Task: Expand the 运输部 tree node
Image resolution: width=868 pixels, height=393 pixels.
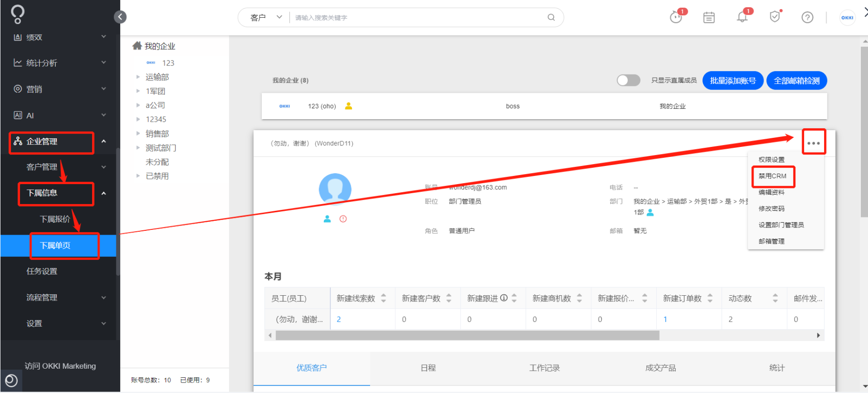Action: [x=138, y=77]
